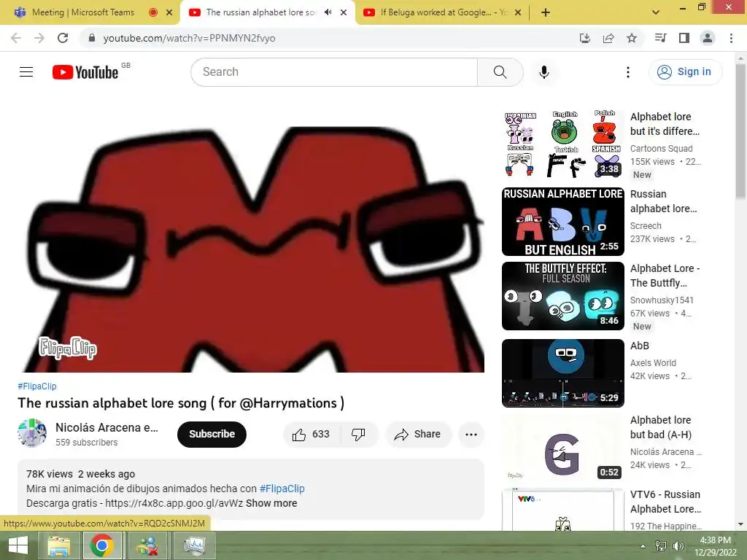This screenshot has height=560, width=747.
Task: Focus the YouTube Search field
Action: 334,72
